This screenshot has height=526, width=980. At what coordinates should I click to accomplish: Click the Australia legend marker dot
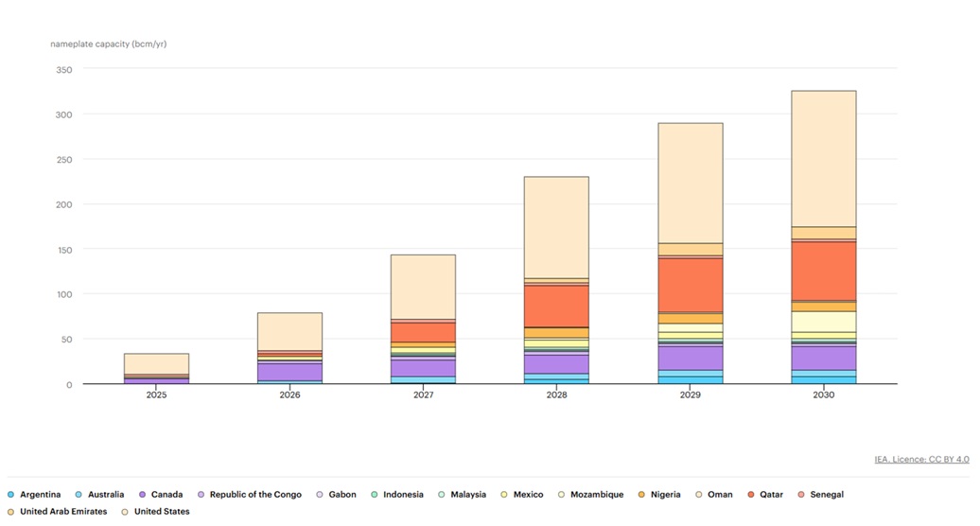79,495
